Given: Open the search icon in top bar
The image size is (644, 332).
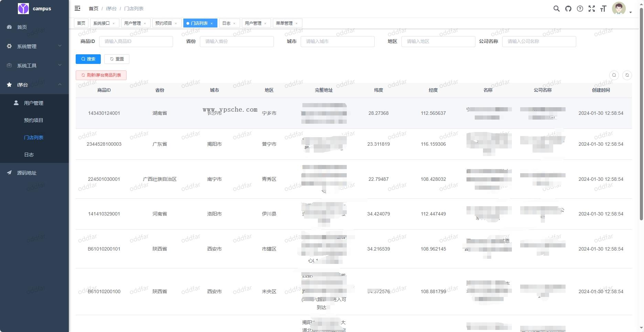Looking at the screenshot, I should pos(556,9).
